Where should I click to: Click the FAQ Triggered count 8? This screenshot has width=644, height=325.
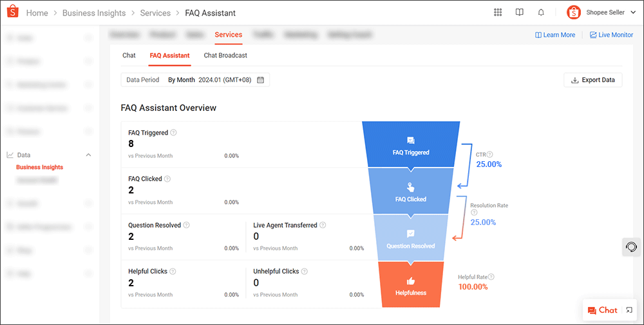131,144
